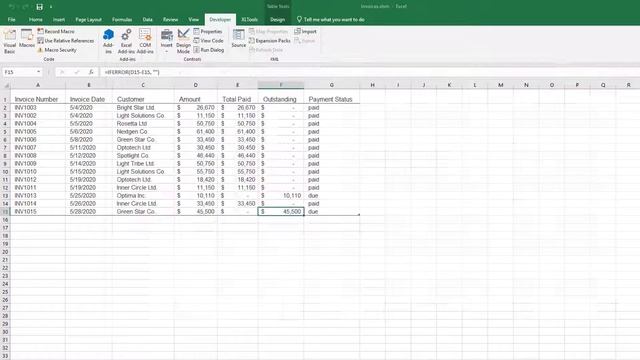Open COM Add-ins dialog
This screenshot has height=360, width=640.
click(x=145, y=41)
